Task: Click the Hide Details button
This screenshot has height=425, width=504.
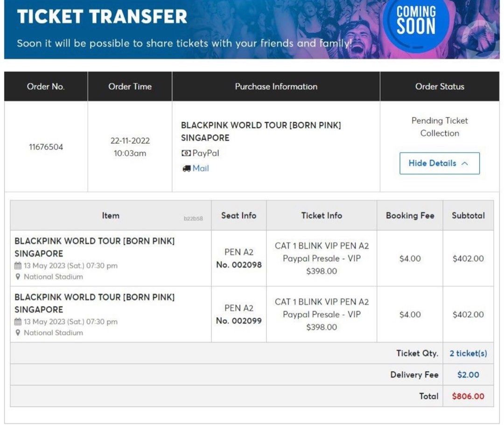Action: (x=440, y=163)
